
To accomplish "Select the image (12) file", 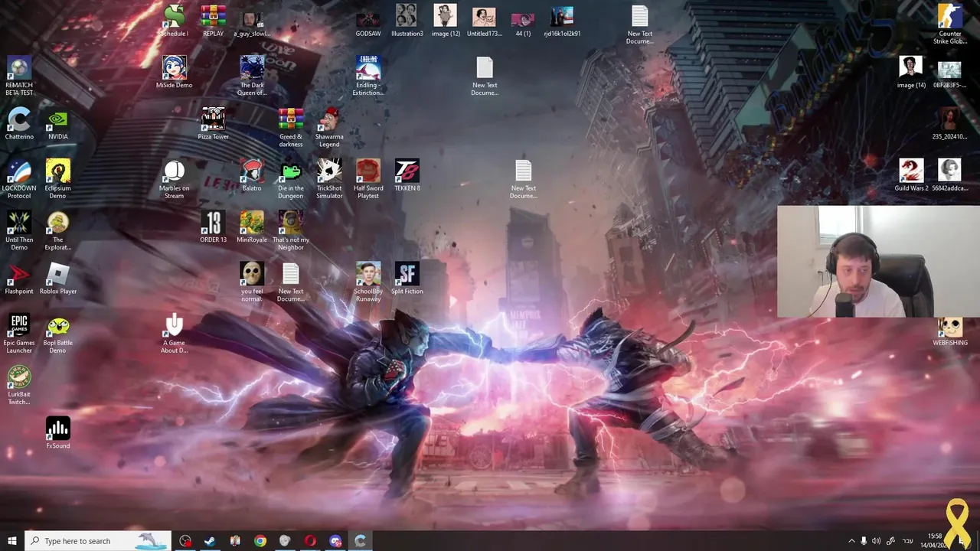I will click(446, 21).
